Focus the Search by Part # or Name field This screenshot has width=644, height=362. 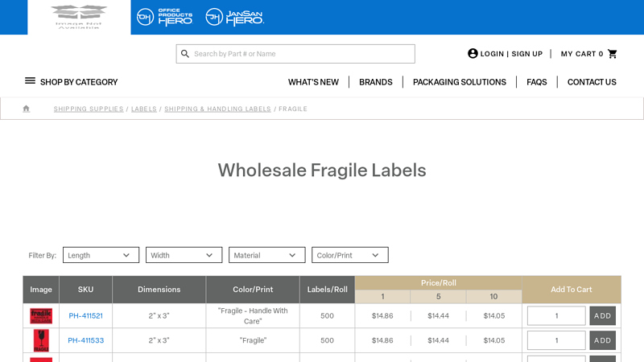(x=295, y=54)
